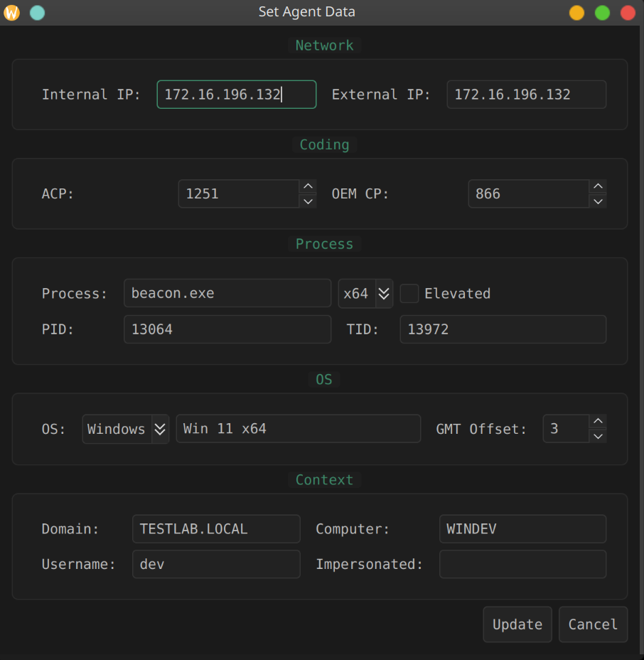
Task: Enable the Elevated checkbox
Action: 409,293
